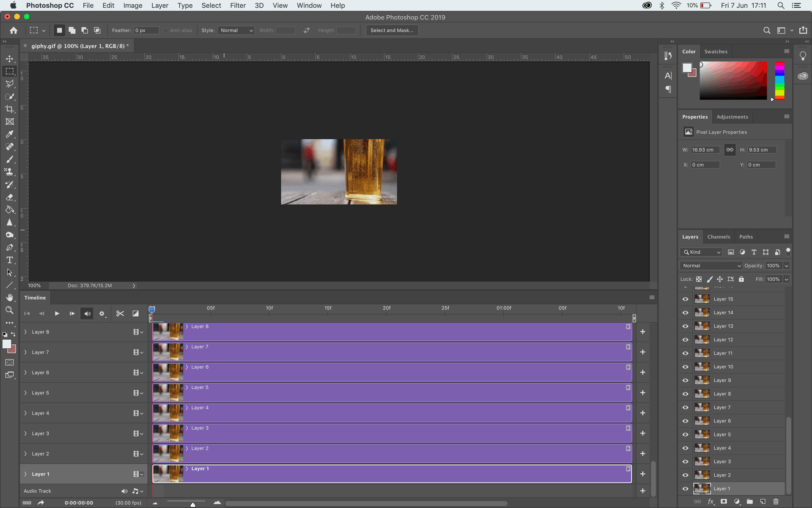Expand Layer 1 track in timeline
812x508 pixels.
[25, 474]
